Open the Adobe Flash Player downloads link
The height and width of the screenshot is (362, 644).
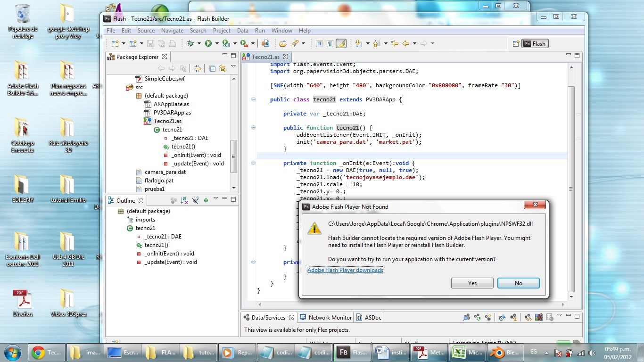click(345, 270)
